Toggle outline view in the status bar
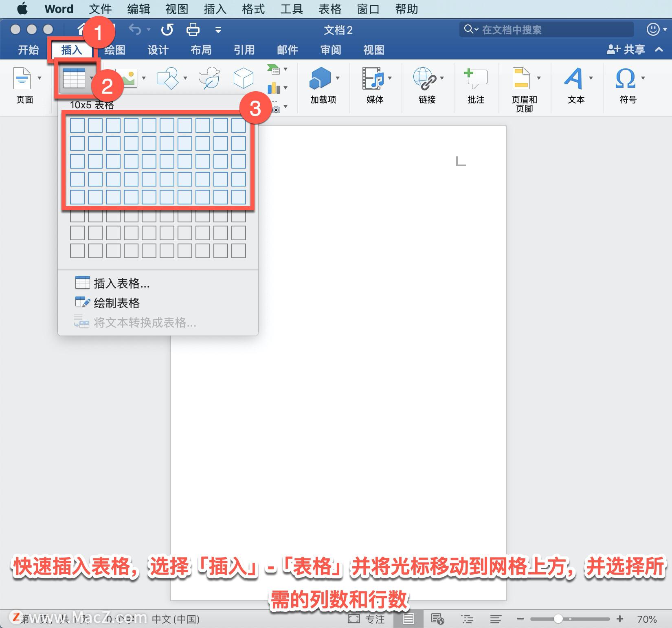The image size is (672, 628). pos(467,619)
